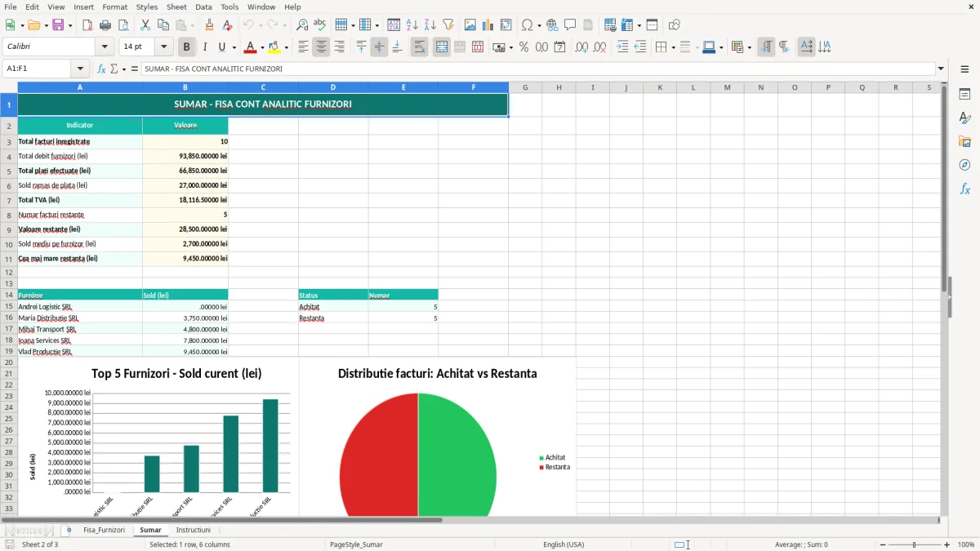The width and height of the screenshot is (980, 551).
Task: Open Background Color dropdown arrow
Action: coord(286,47)
